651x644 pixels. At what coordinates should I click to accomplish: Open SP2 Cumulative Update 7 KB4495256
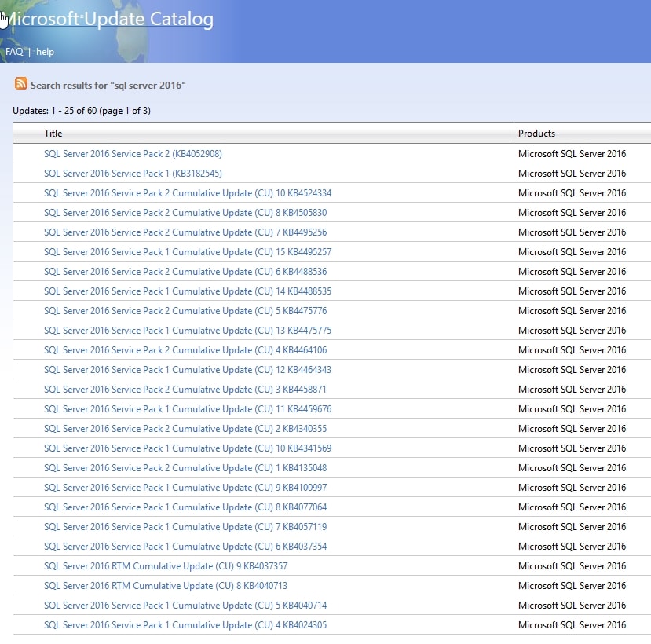coord(185,232)
